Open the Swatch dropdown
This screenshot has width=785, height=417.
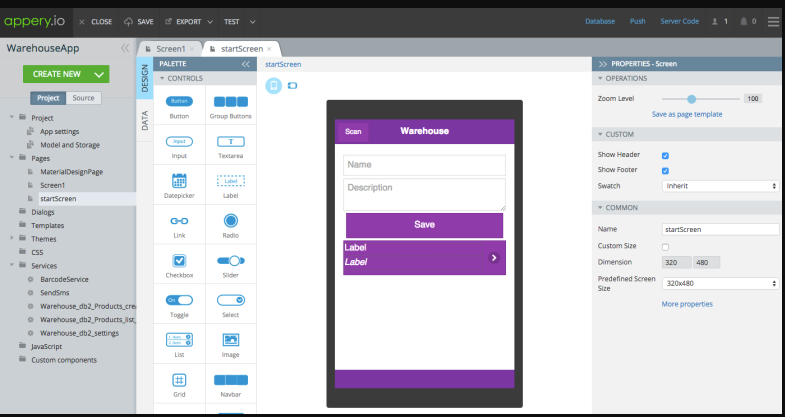point(720,186)
